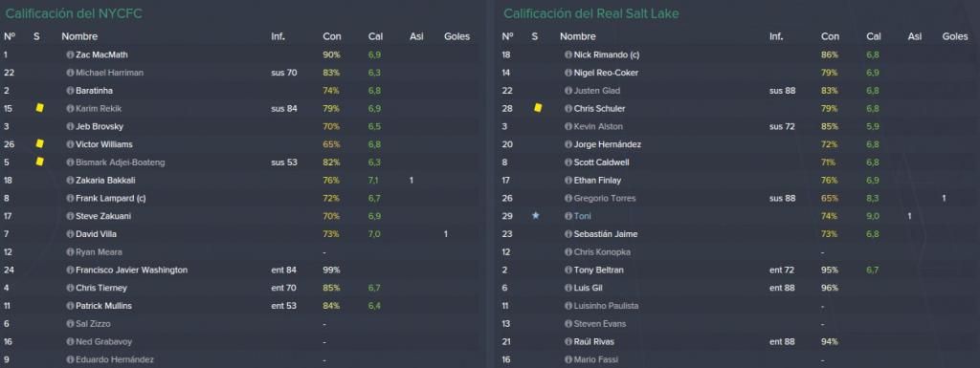Click Chris Schuler's yellow card icon

tap(538, 108)
